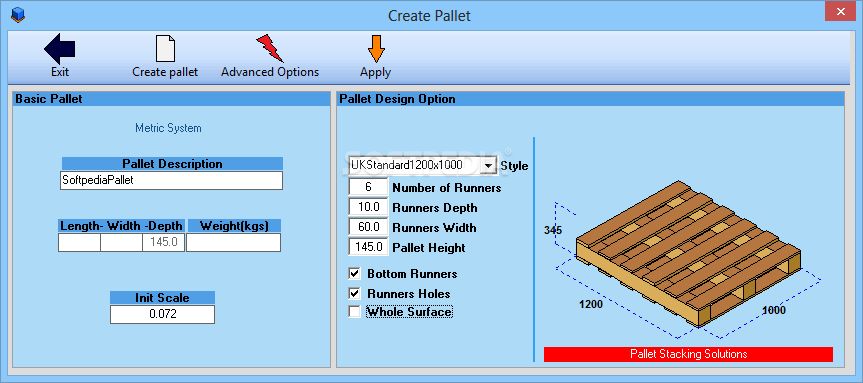
Task: Open Advanced Options lightning icon
Action: tap(270, 48)
